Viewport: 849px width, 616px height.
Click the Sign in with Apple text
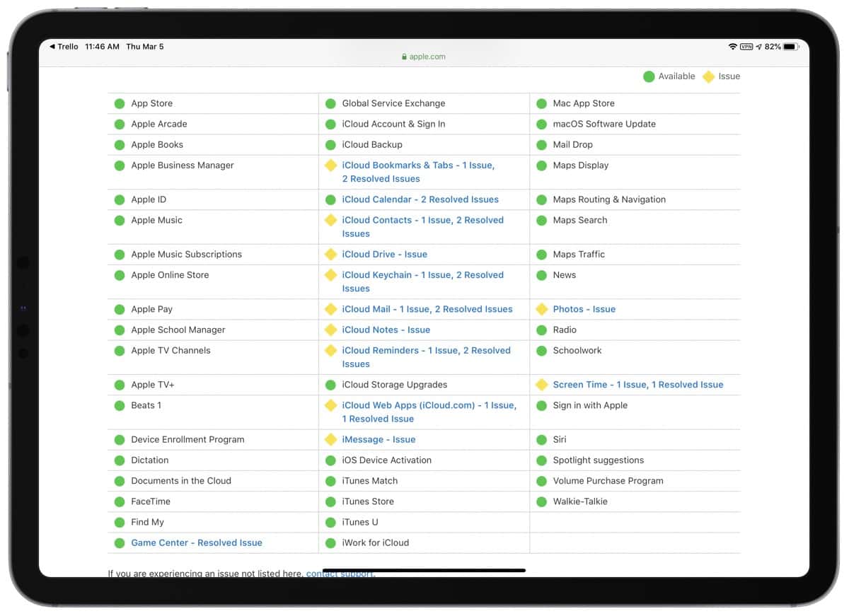590,405
